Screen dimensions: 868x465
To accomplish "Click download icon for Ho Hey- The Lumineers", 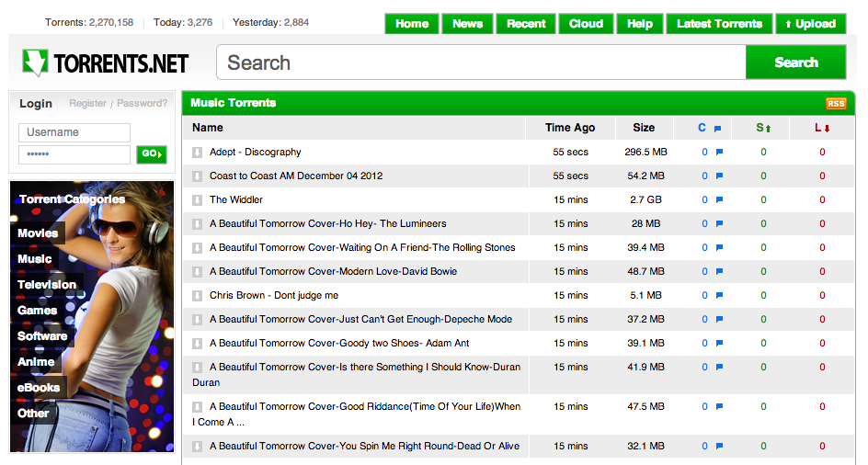I will coord(197,223).
